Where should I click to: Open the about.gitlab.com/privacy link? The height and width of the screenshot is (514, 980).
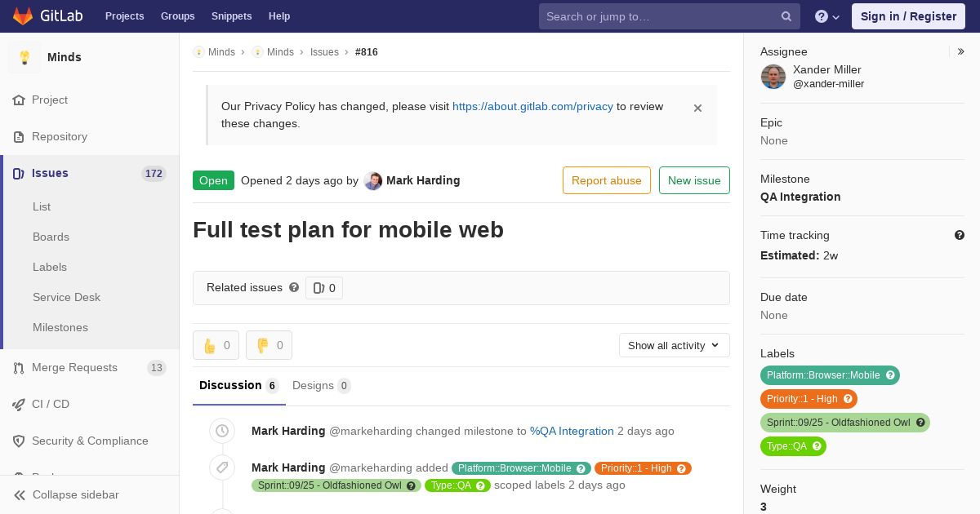click(532, 106)
